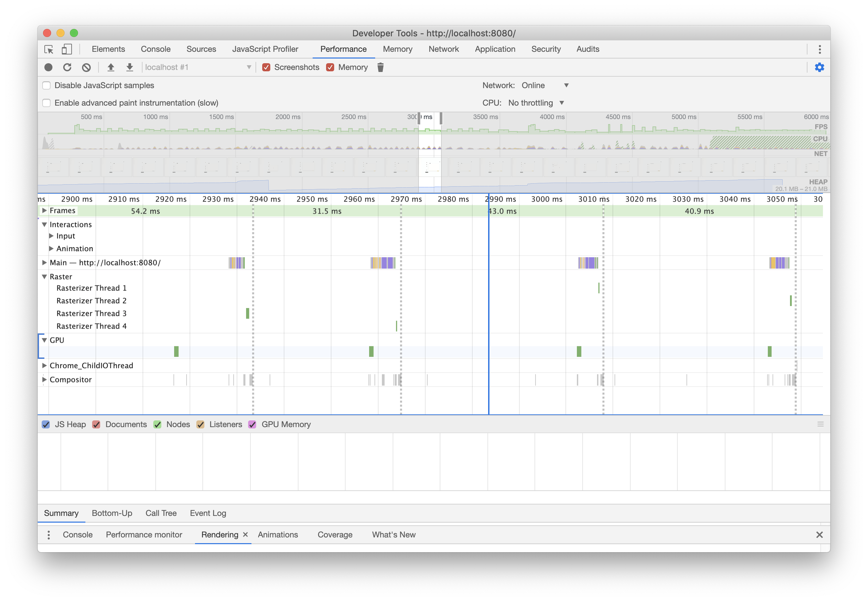This screenshot has height=602, width=868.
Task: Select Rasterizer Thread 2 row label
Action: click(91, 301)
